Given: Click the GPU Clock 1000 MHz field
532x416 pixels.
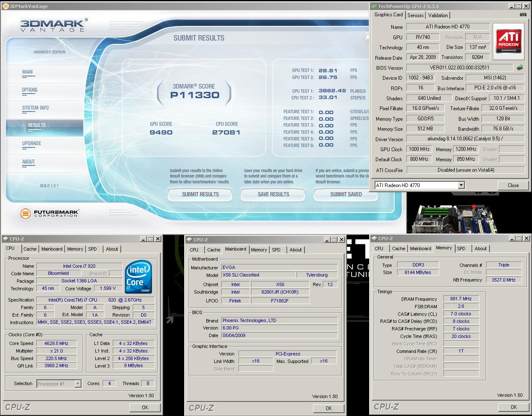Looking at the screenshot, I should (419, 149).
